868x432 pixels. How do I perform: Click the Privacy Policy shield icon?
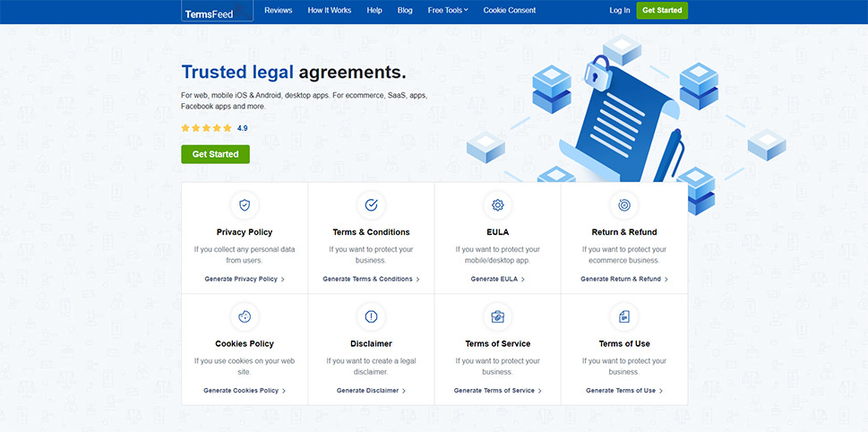[245, 205]
